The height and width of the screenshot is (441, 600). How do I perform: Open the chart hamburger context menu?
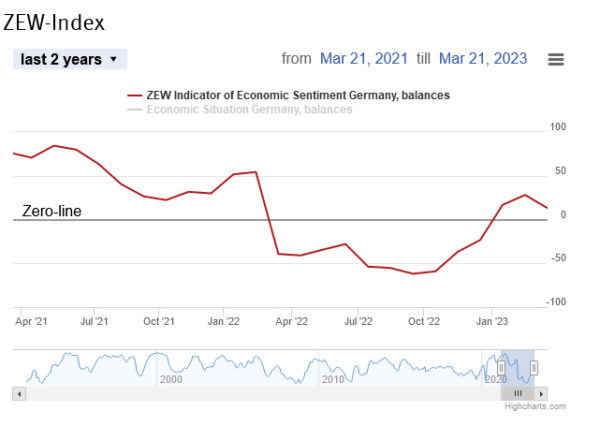(557, 59)
